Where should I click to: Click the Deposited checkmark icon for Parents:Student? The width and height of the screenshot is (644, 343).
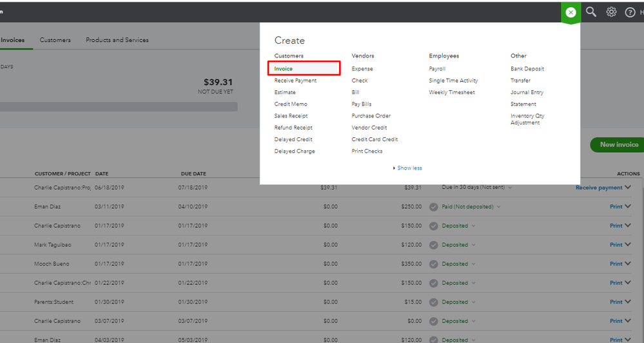(434, 302)
